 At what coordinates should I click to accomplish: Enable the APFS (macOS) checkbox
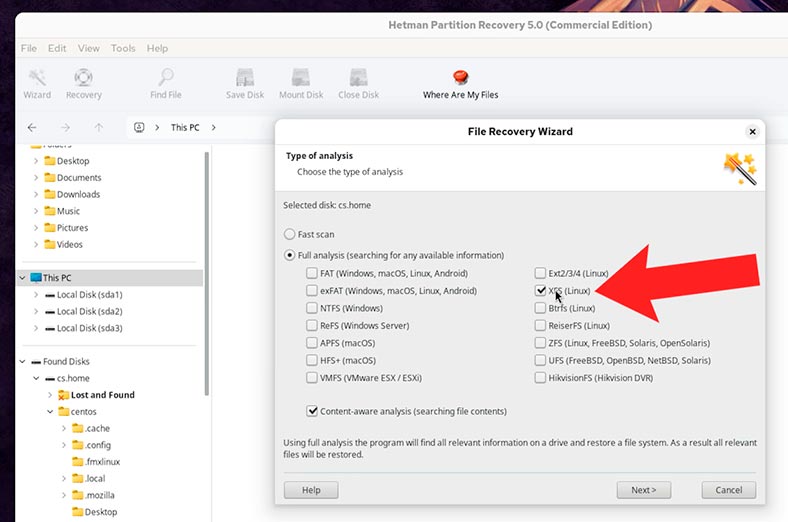[312, 343]
